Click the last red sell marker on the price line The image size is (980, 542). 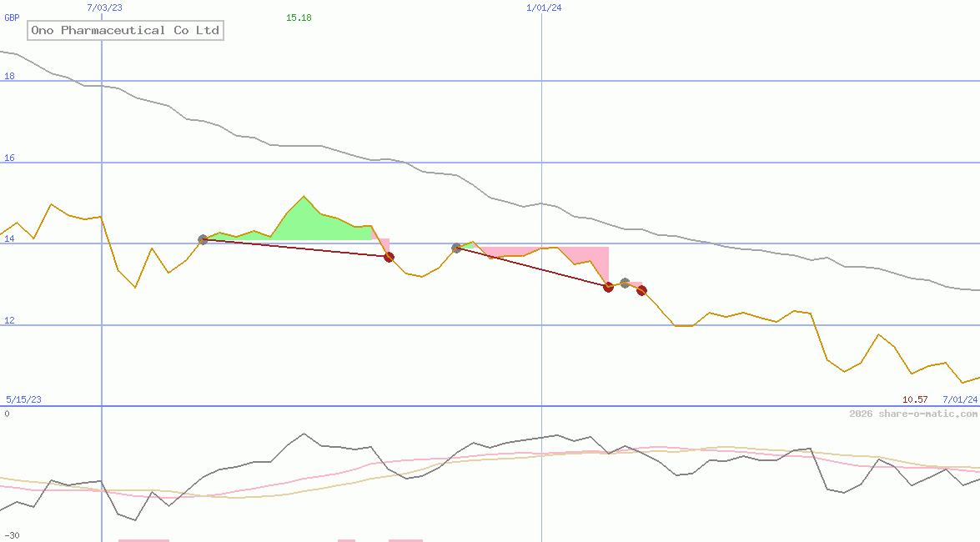pyautogui.click(x=641, y=291)
